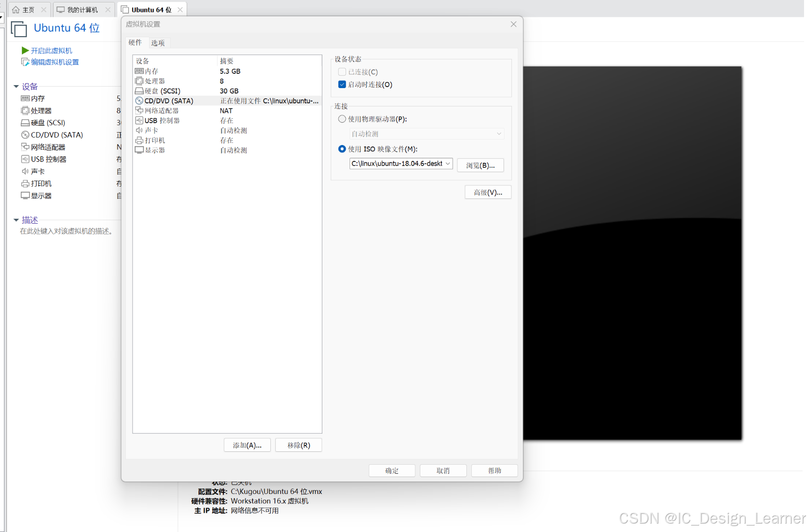Select the 硬盘 (SCSI) device icon
Image resolution: width=808 pixels, height=532 pixels.
click(139, 91)
